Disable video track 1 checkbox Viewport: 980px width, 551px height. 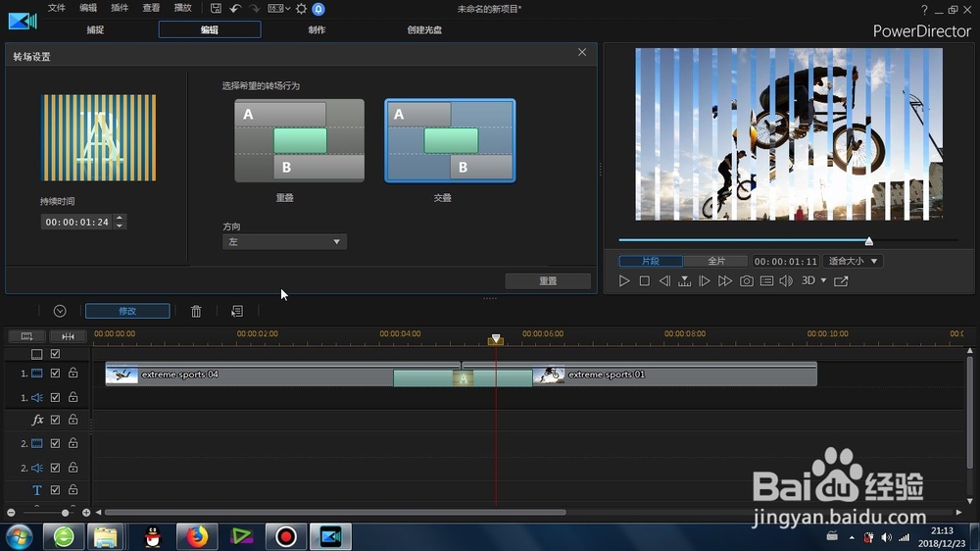click(x=55, y=374)
